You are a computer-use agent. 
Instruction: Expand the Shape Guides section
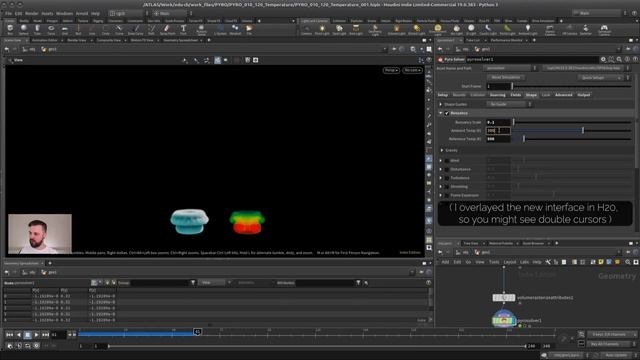point(441,104)
